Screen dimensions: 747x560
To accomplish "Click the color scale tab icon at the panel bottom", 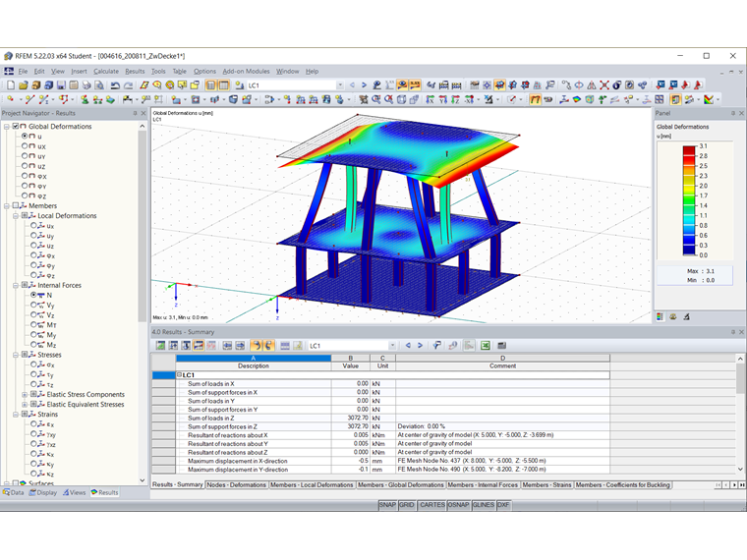I will [660, 316].
